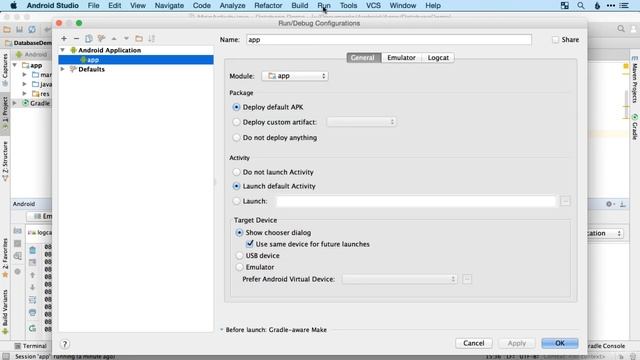
Task: Open AVD manager ellipsis button
Action: click(467, 279)
